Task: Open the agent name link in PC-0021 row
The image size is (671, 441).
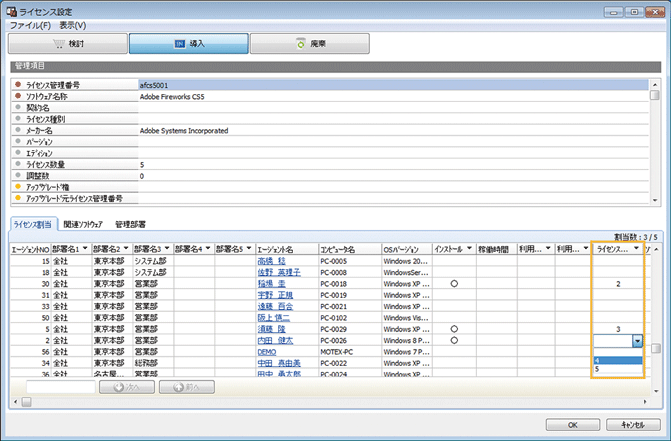Action: tap(275, 307)
